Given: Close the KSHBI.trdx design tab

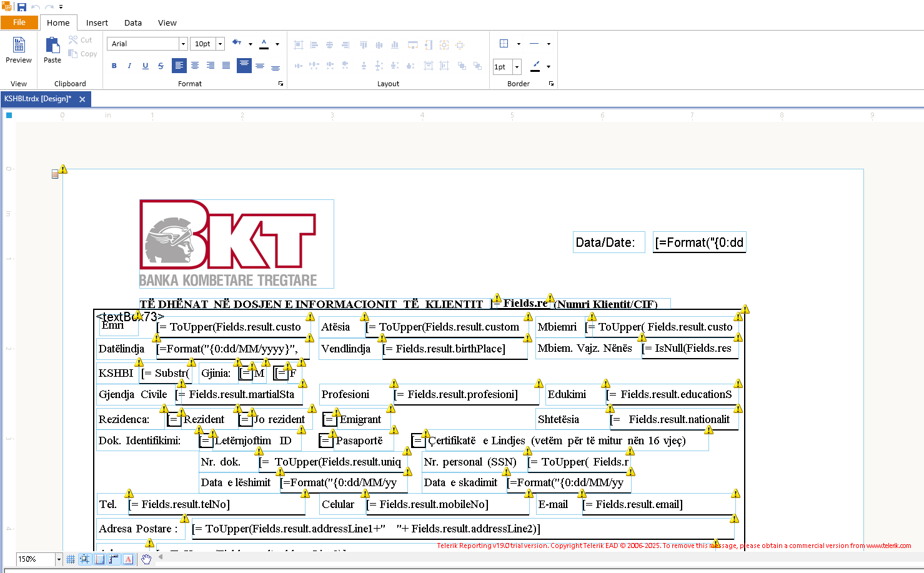Looking at the screenshot, I should [82, 99].
